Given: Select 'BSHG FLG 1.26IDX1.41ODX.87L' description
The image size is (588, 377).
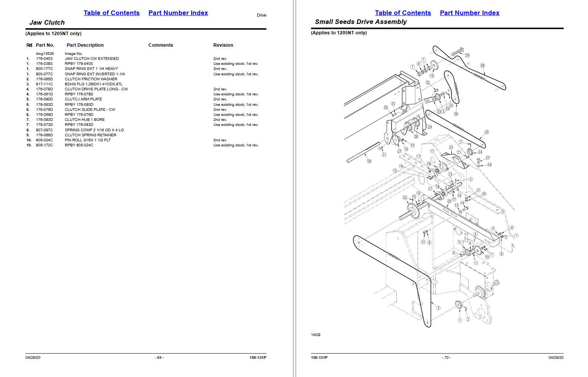Looking at the screenshot, I should pos(94,84).
